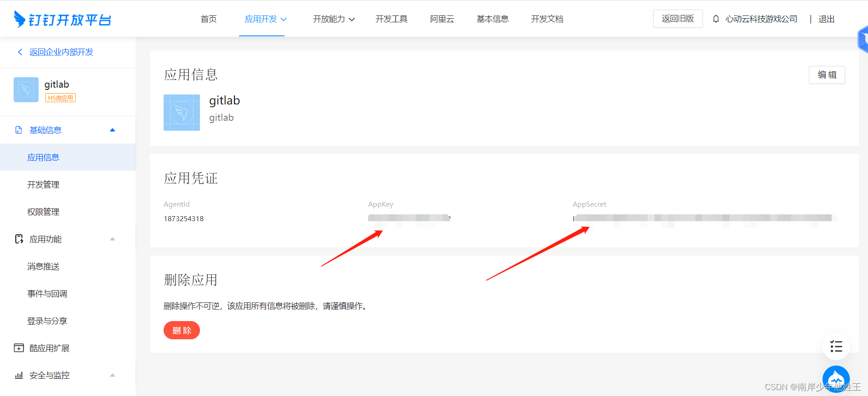This screenshot has height=396, width=868.
Task: Open the 应用开发 dropdown chevron
Action: (284, 20)
